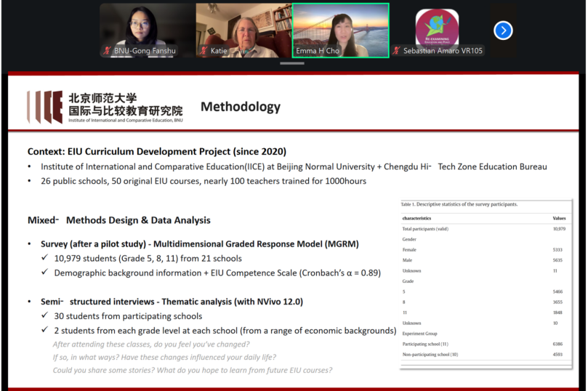Select BNU-Gong Fanshu's video thumbnail
The width and height of the screenshot is (588, 391).
coord(146,30)
